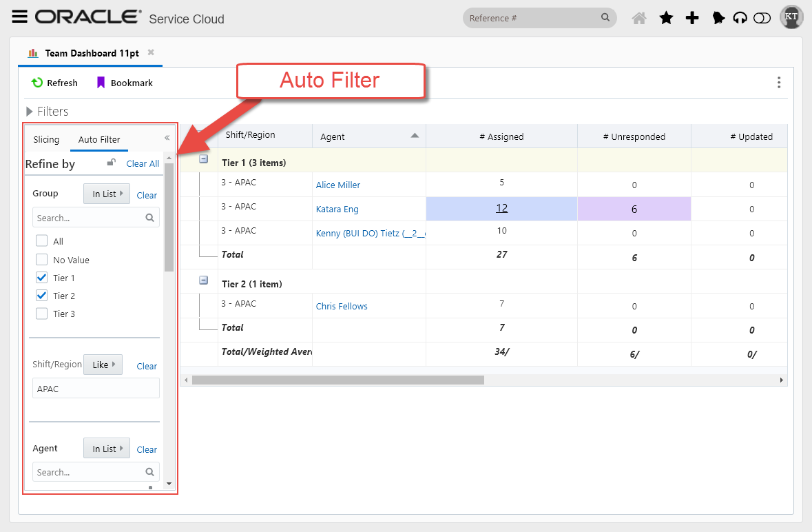812x532 pixels.
Task: Check the Tier 3 filter checkbox
Action: (x=41, y=314)
